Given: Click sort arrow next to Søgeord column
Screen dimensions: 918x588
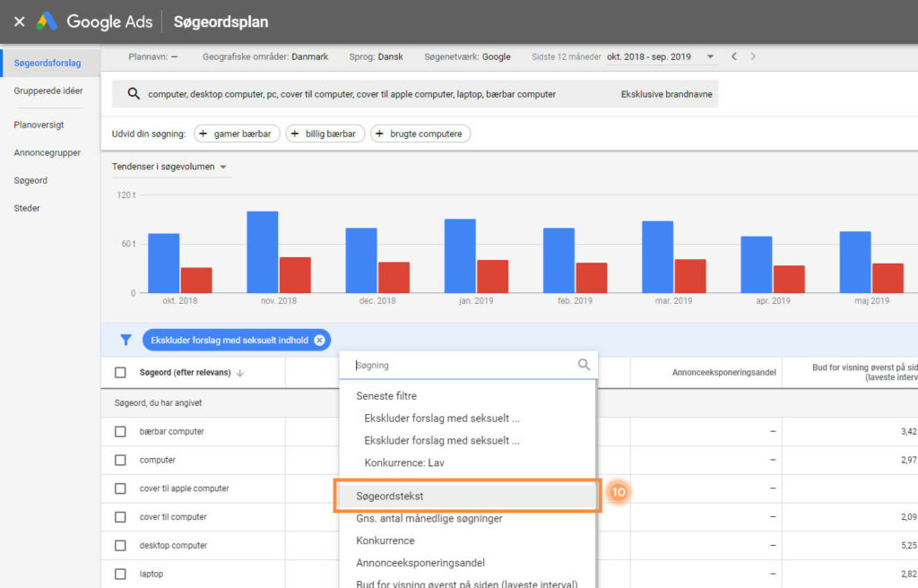Looking at the screenshot, I should [239, 373].
